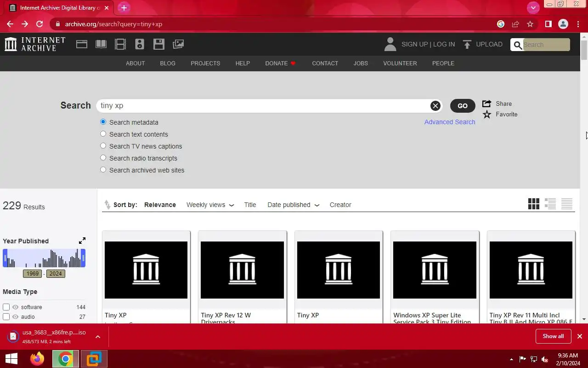Open the Web archive icon in header
This screenshot has height=368, width=588.
click(82, 44)
